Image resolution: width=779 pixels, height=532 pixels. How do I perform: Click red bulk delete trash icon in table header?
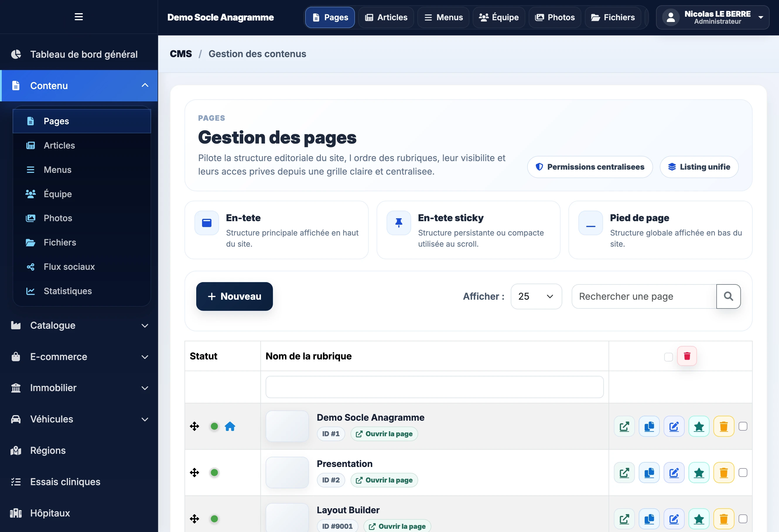pos(687,356)
